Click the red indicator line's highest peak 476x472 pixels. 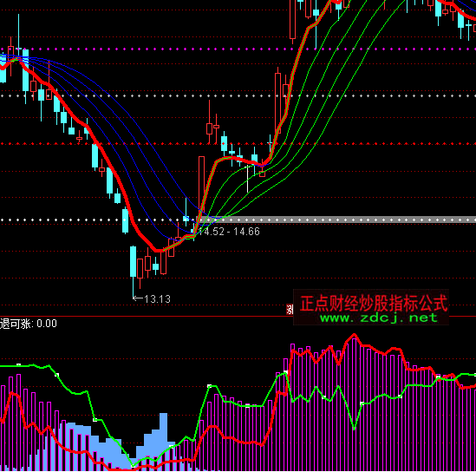tap(354, 335)
